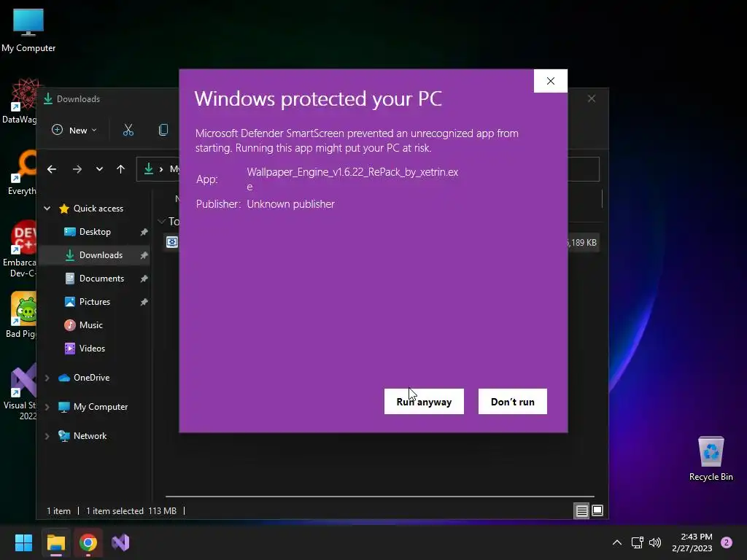The width and height of the screenshot is (747, 560).
Task: Select My Computer desktop icon
Action: click(x=28, y=29)
